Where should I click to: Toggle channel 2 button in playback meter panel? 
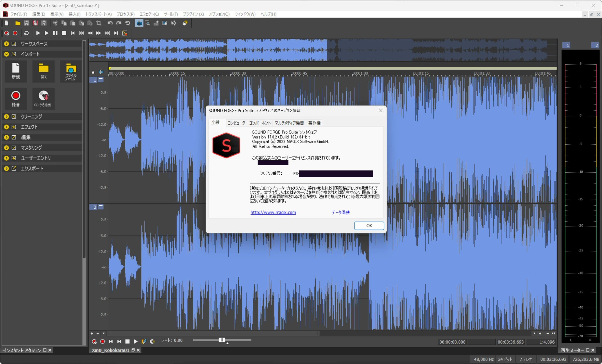tap(595, 45)
